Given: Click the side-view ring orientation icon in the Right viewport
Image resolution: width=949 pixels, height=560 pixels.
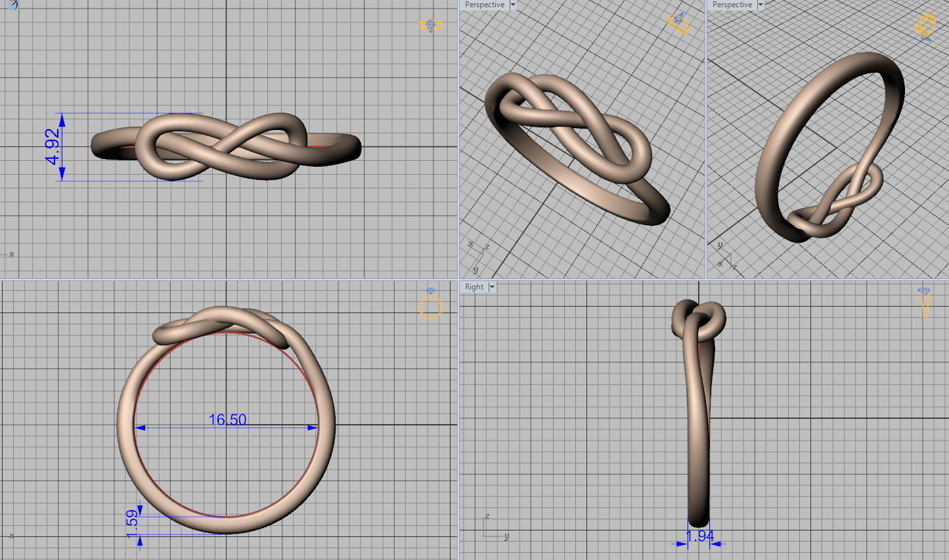Looking at the screenshot, I should (x=924, y=303).
